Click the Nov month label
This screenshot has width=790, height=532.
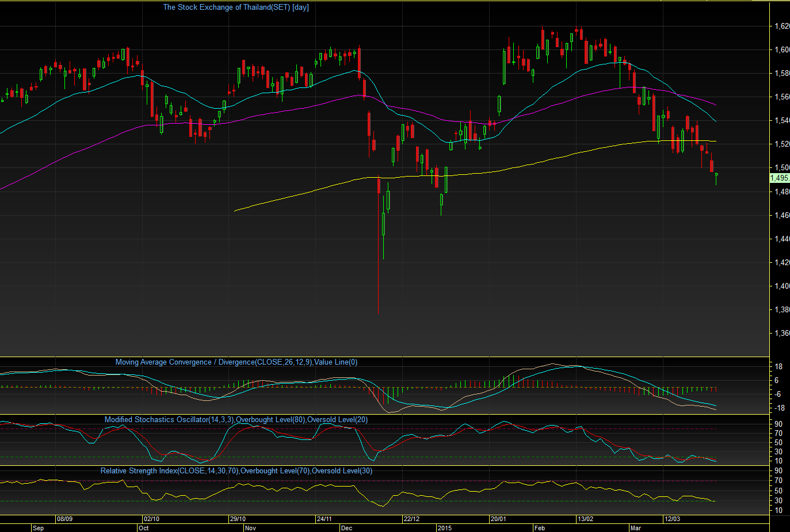pos(250,528)
